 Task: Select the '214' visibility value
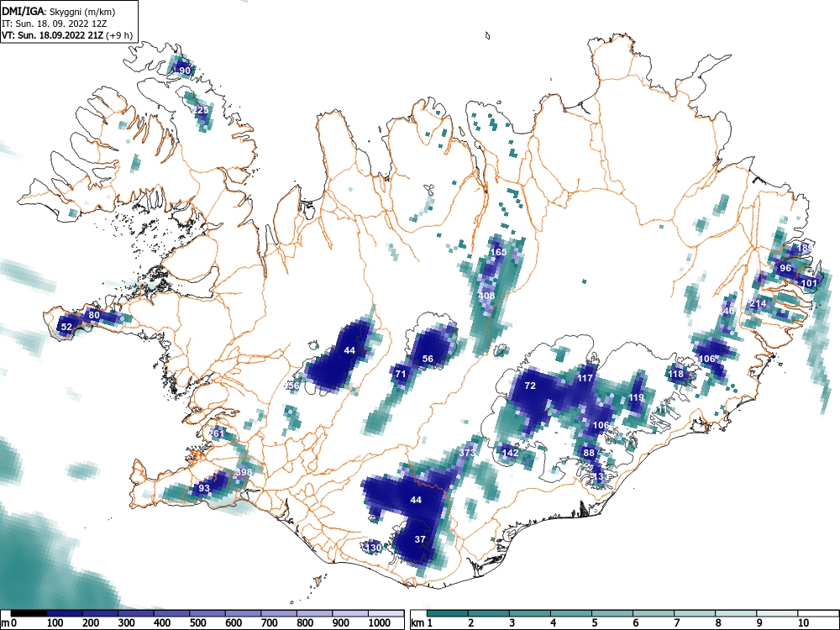[758, 304]
